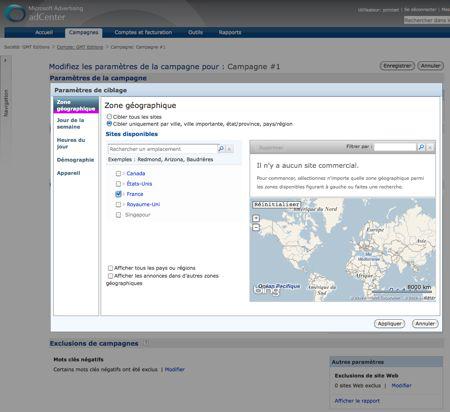Image resolution: width=450 pixels, height=412 pixels.
Task: Open the Appareil targeting tab
Action: 68,173
